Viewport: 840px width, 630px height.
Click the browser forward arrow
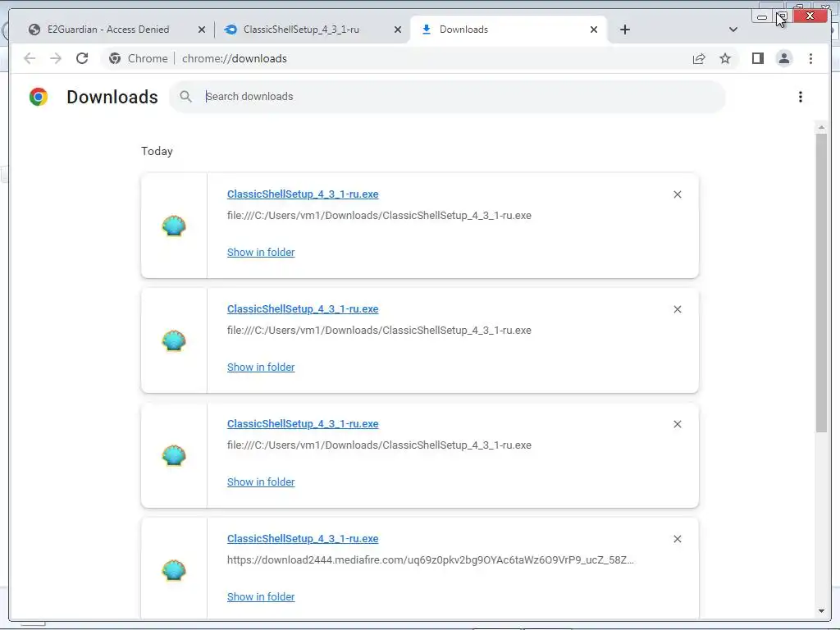(56, 58)
